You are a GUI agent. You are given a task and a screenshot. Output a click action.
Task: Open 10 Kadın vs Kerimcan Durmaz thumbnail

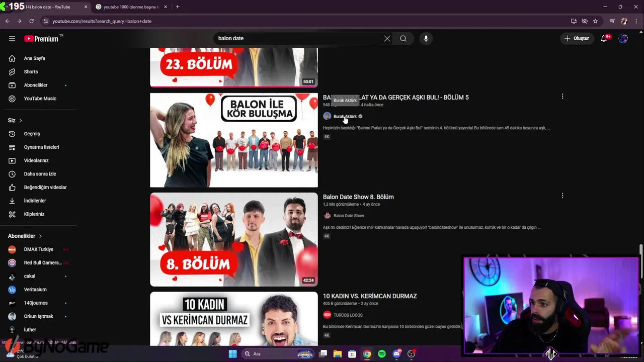[x=234, y=319]
